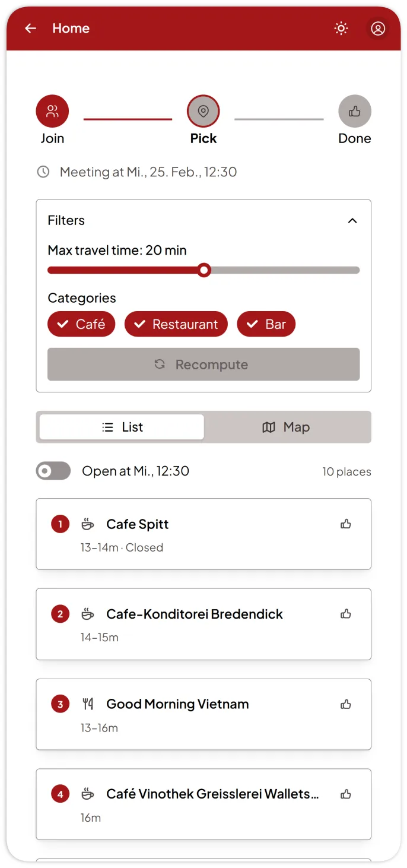Click the Done thumbs-up step icon

click(355, 110)
